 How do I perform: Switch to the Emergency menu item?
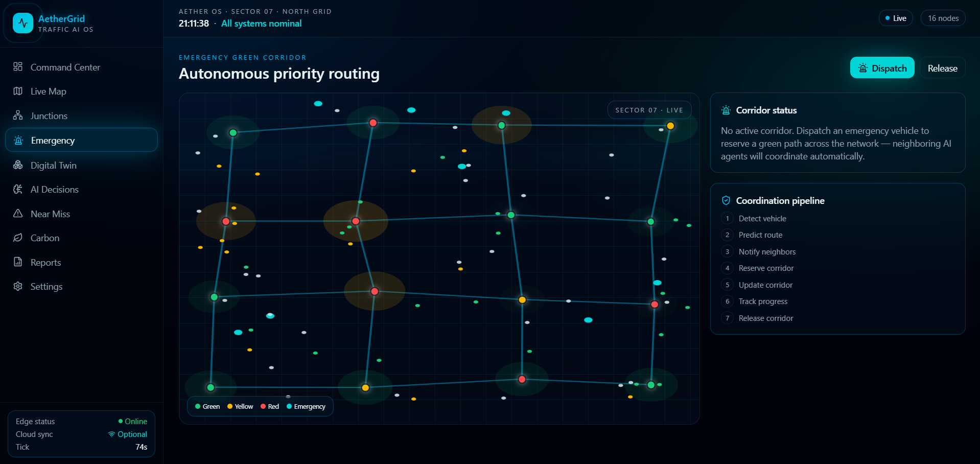pyautogui.click(x=81, y=140)
